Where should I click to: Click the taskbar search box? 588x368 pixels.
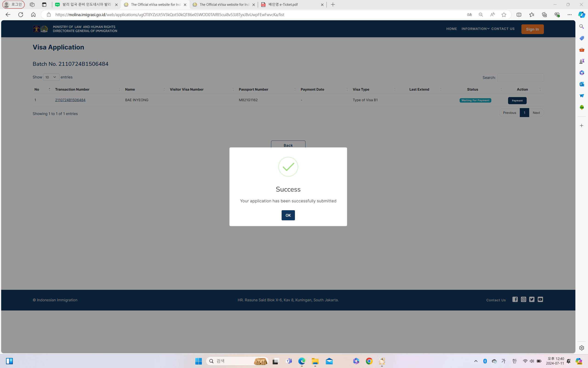(237, 361)
